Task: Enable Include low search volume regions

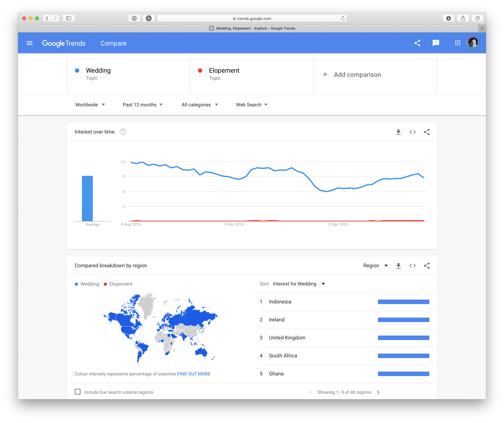Action: point(78,392)
